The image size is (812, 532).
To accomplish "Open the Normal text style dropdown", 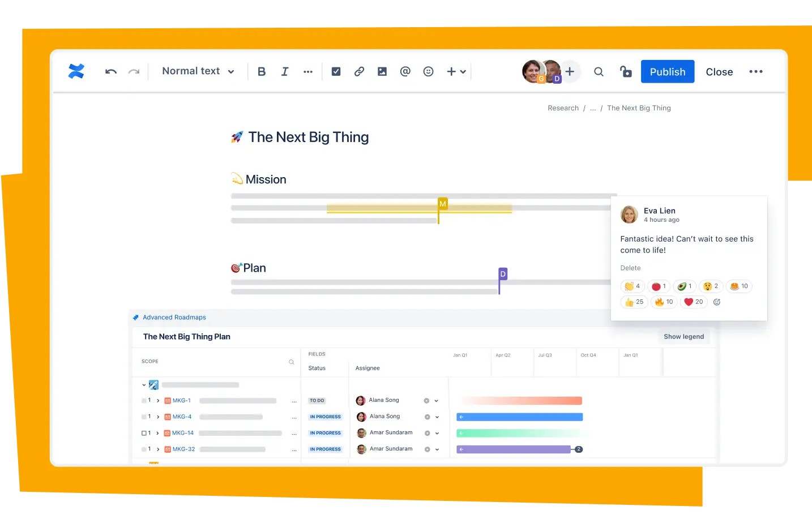I will pos(198,71).
